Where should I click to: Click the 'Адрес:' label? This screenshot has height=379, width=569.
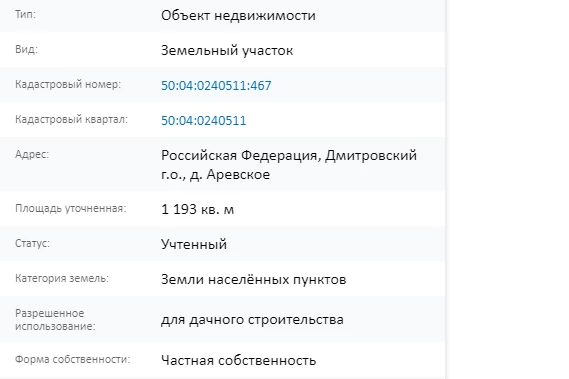[x=32, y=154]
